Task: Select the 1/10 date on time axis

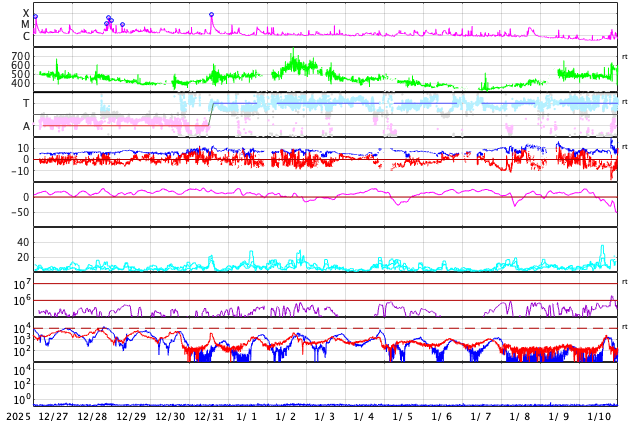Action: pyautogui.click(x=599, y=416)
